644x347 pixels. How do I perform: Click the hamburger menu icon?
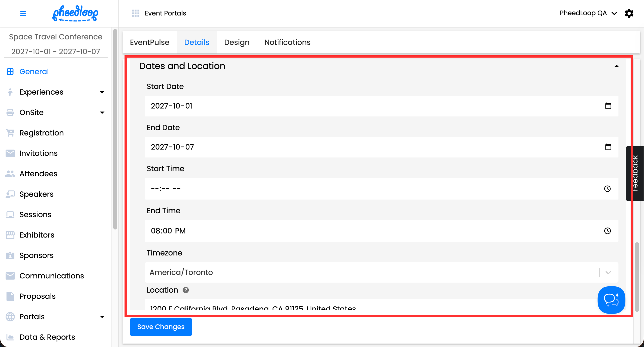pos(23,13)
